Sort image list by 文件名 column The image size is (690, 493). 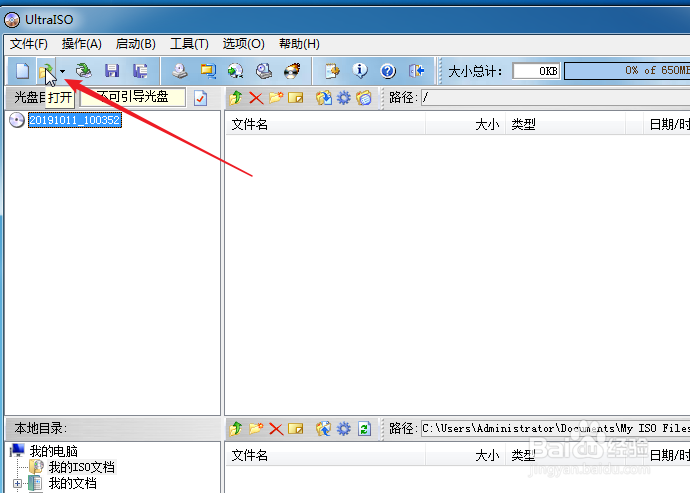click(325, 124)
